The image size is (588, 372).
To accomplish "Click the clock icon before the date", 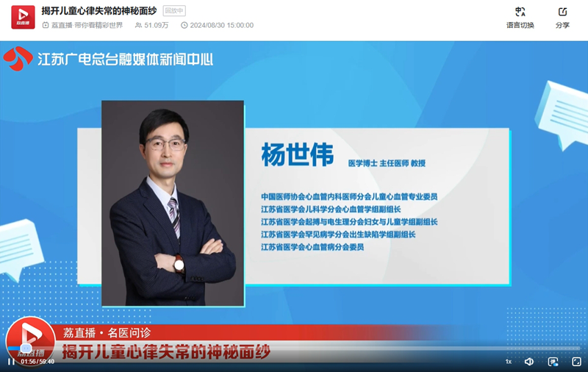I will coord(184,25).
